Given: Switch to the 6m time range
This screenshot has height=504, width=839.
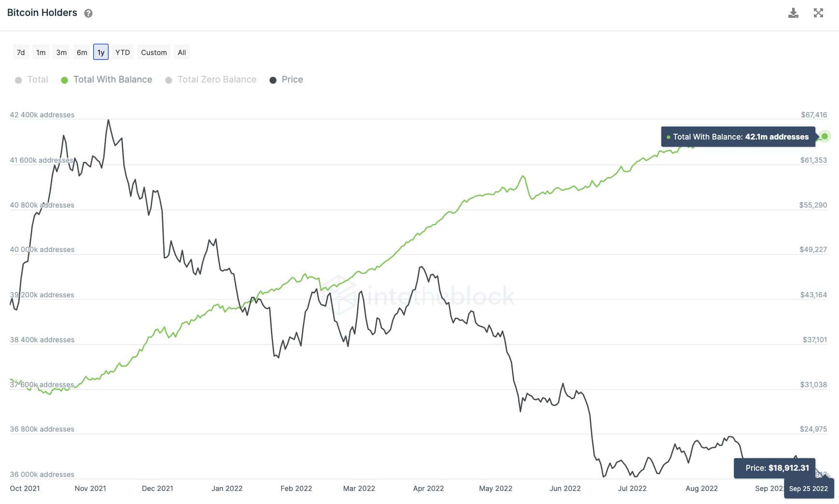Looking at the screenshot, I should tap(82, 52).
